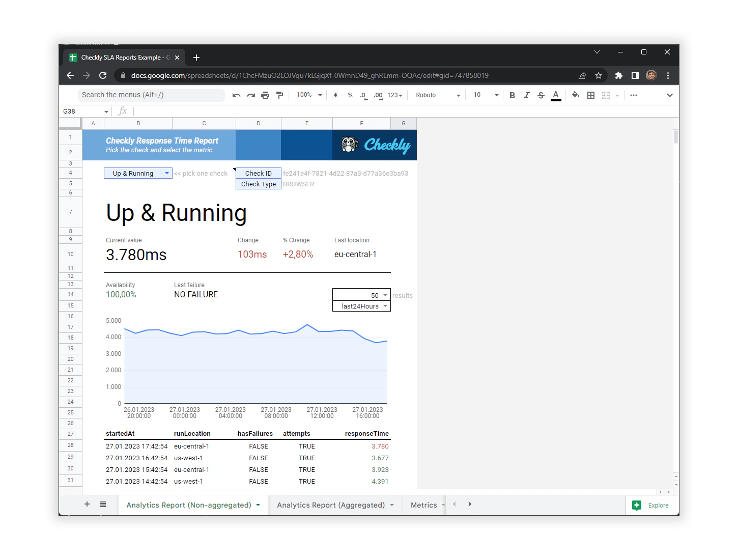Open the text color picker
Image resolution: width=738 pixels, height=560 pixels.
pyautogui.click(x=556, y=95)
